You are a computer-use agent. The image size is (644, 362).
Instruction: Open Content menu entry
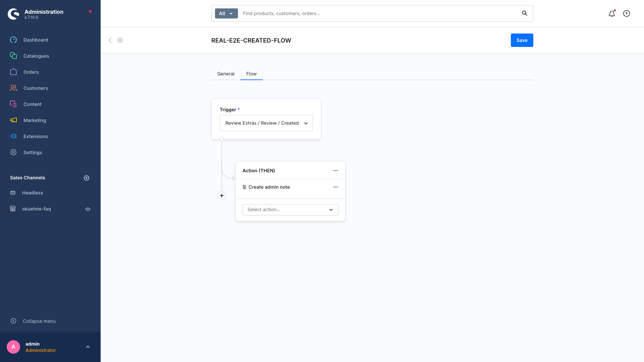(x=33, y=104)
